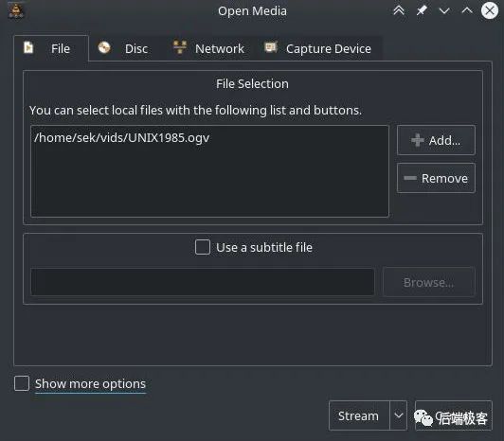Click the subtitle file path field

[x=203, y=282]
